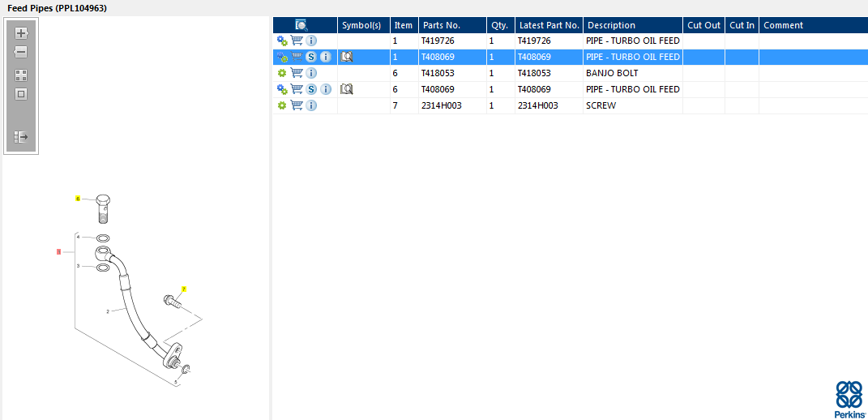868x420 pixels.
Task: Click gears icon in item 6 T408069 row
Action: [282, 89]
